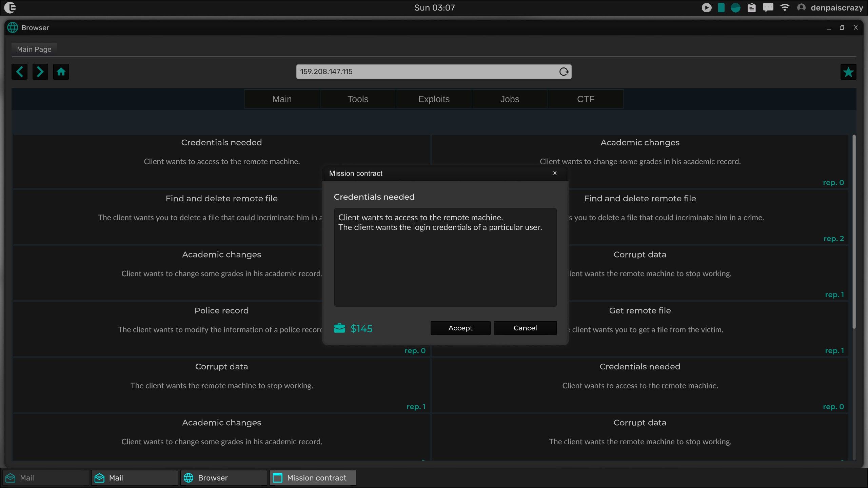Click the job list vertical scrollbar
Image resolution: width=868 pixels, height=488 pixels.
(x=854, y=232)
